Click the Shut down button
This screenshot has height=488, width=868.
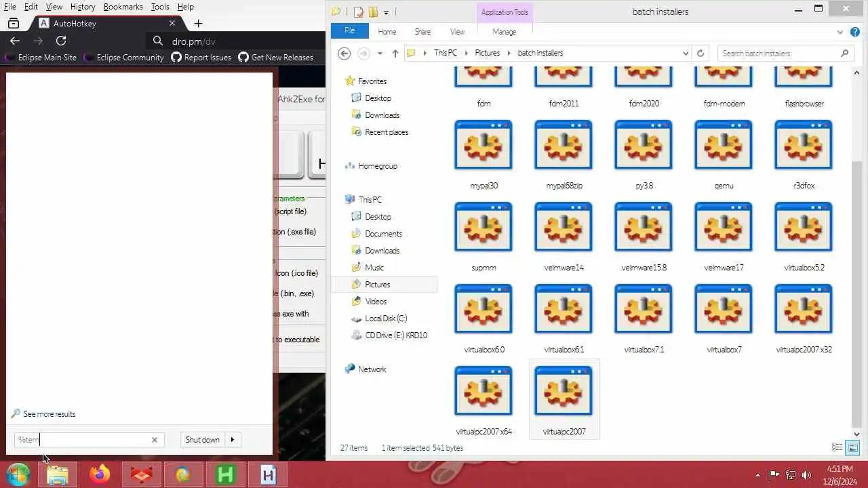pyautogui.click(x=203, y=440)
